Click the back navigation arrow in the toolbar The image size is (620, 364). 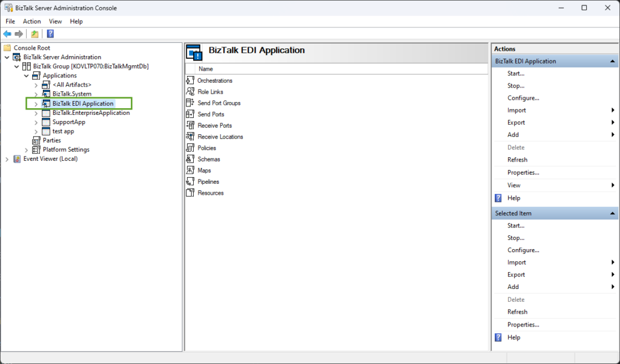point(8,33)
